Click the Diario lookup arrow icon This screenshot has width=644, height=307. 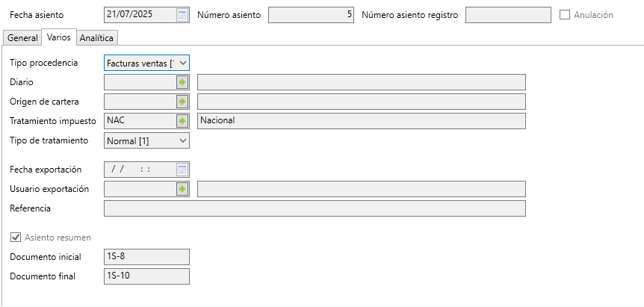[182, 82]
